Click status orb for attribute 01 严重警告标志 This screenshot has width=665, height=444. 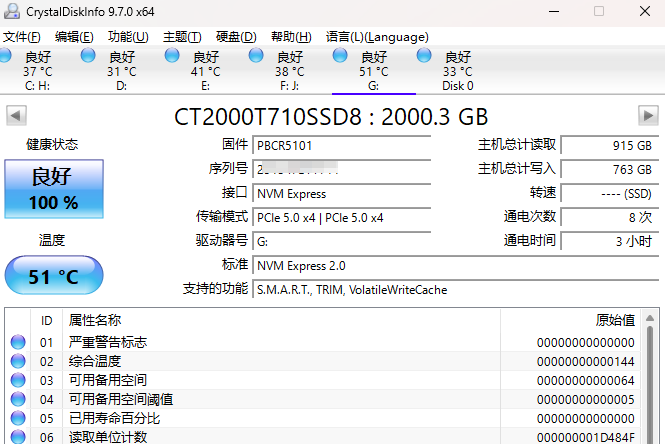18,342
